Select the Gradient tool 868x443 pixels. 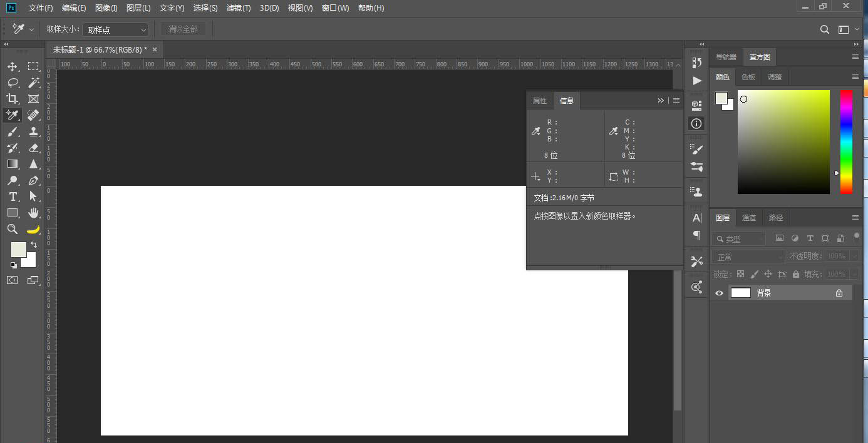13,164
